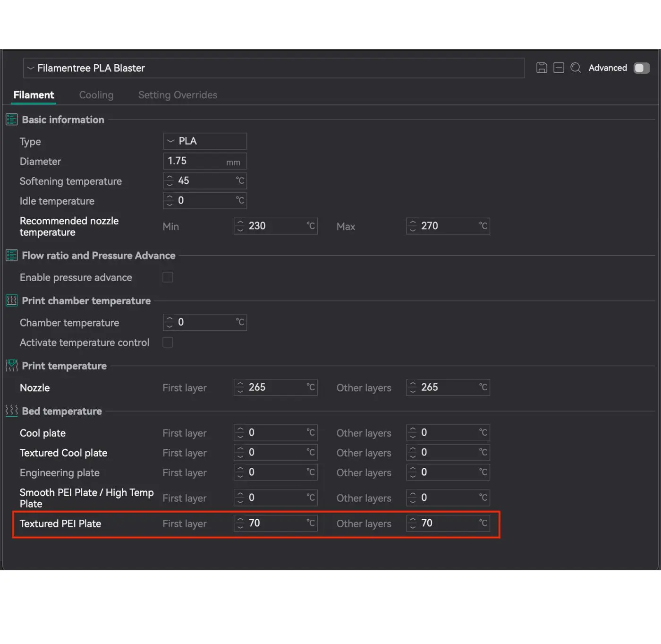
Task: Click the Activate temperature control label
Action: 85,343
